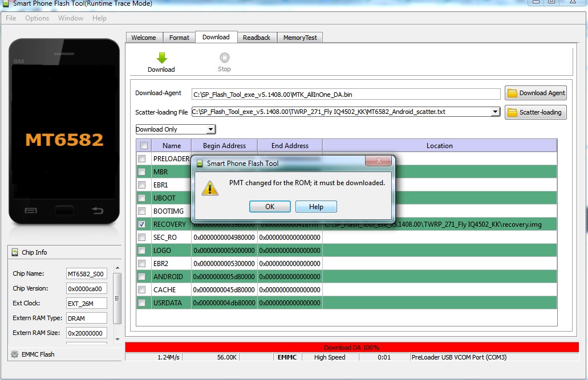The height and width of the screenshot is (380, 588).
Task: Check the SEC_RO row checkbox
Action: click(x=142, y=237)
